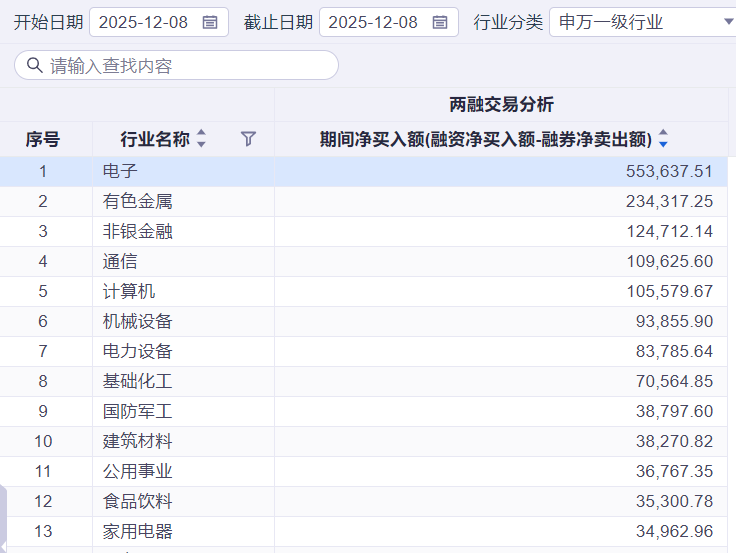Click the value 35,300.78
Image resolution: width=736 pixels, height=553 pixels.
coord(675,502)
